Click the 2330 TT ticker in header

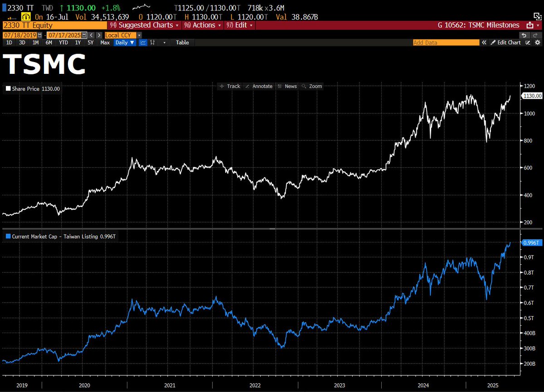pyautogui.click(x=20, y=7)
